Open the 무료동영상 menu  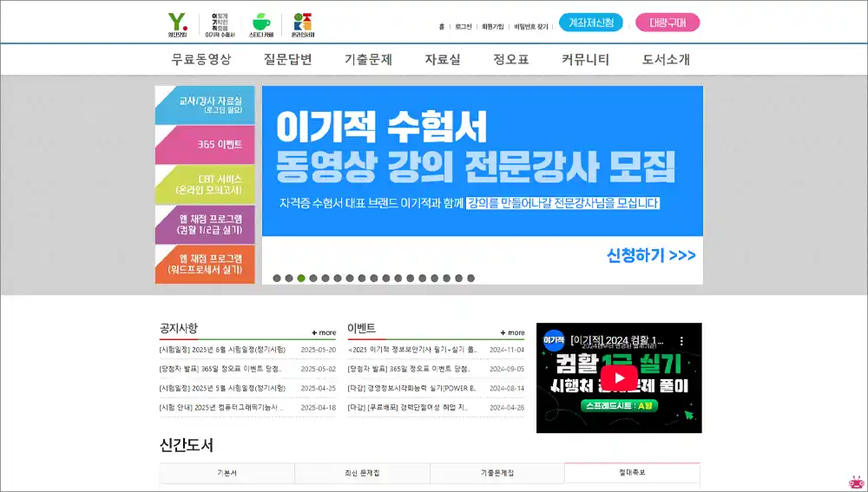pyautogui.click(x=201, y=59)
